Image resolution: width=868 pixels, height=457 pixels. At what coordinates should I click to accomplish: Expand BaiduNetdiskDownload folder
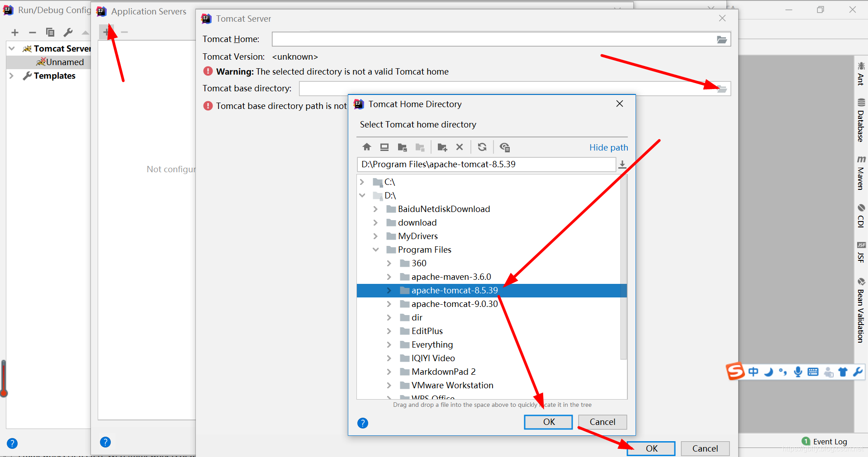pyautogui.click(x=375, y=209)
